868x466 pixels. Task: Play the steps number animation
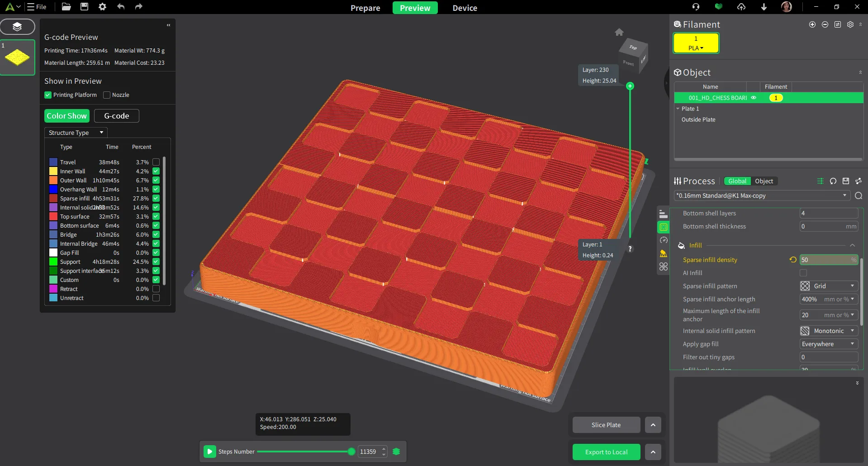tap(210, 452)
